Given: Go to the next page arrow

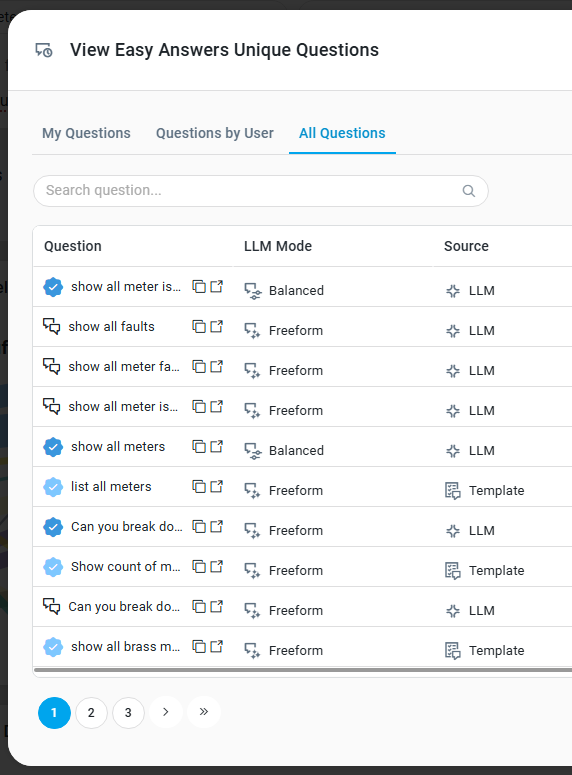Looking at the screenshot, I should pyautogui.click(x=166, y=712).
